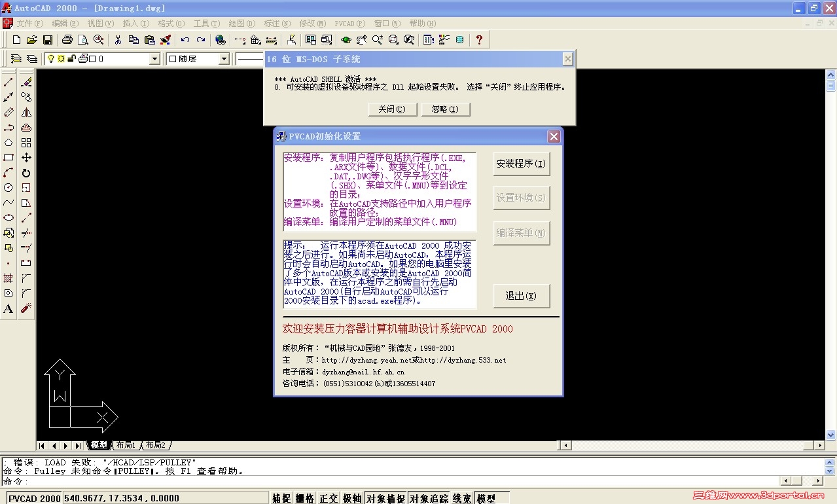The height and width of the screenshot is (504, 837).
Task: Select the Spline tool
Action: pyautogui.click(x=9, y=203)
